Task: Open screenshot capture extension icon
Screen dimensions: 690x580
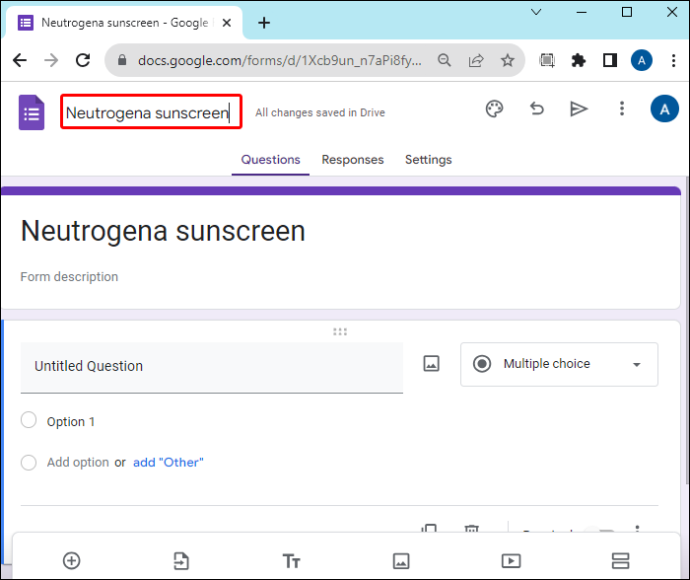Action: click(x=547, y=60)
